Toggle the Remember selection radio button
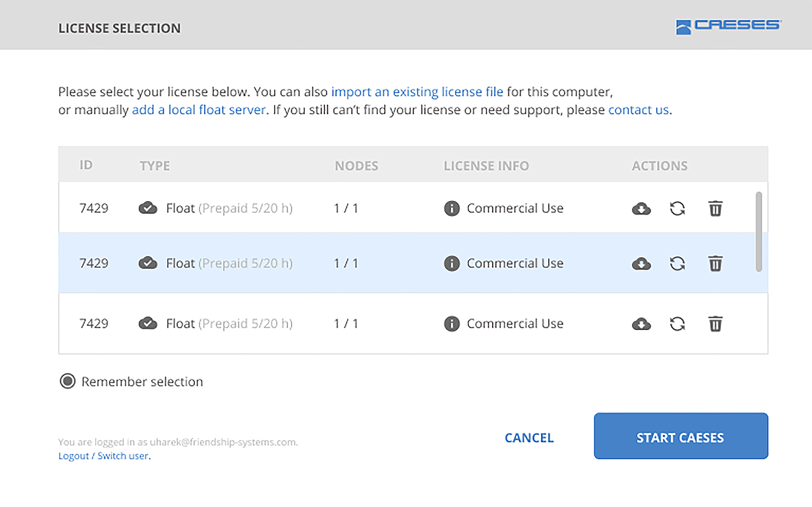This screenshot has height=507, width=812. 68,381
